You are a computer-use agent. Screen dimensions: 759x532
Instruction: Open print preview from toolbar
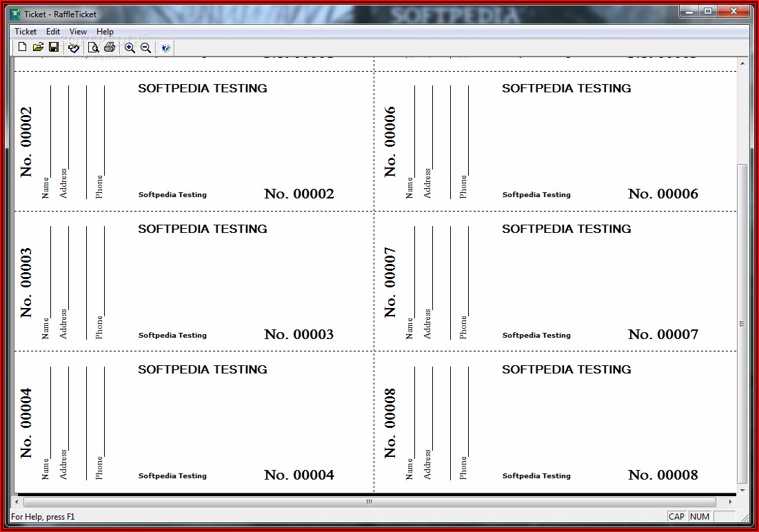(x=93, y=48)
